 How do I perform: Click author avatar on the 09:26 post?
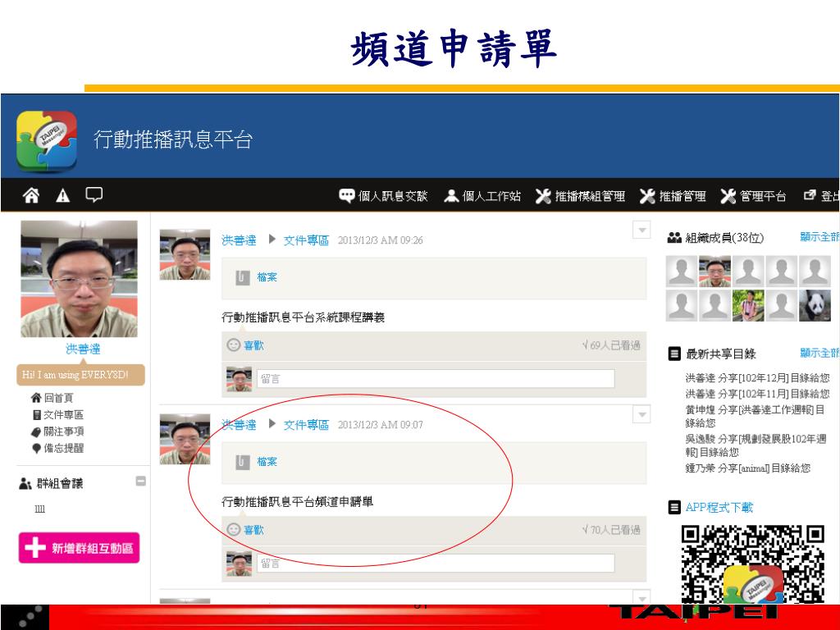185,254
